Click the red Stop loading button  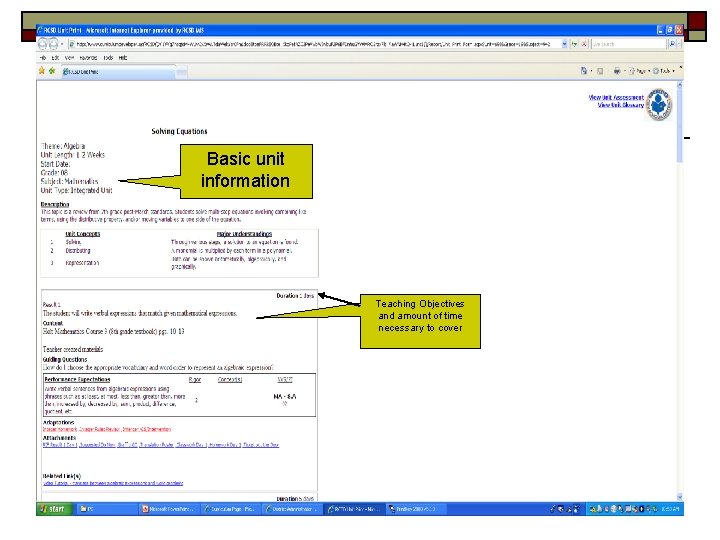tap(584, 44)
